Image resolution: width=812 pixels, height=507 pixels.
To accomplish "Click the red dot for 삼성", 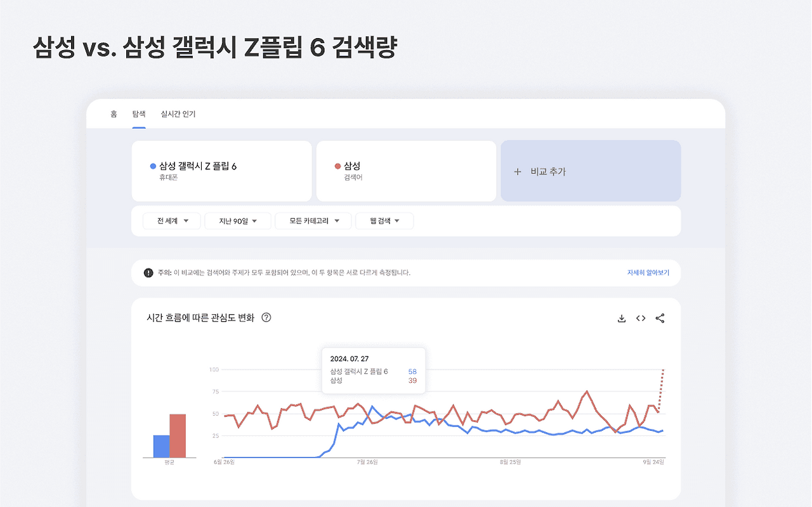I will [337, 166].
